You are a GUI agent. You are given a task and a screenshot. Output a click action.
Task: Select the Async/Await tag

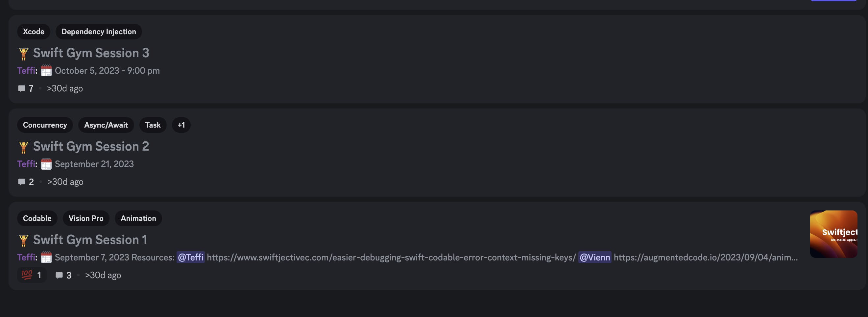[106, 125]
